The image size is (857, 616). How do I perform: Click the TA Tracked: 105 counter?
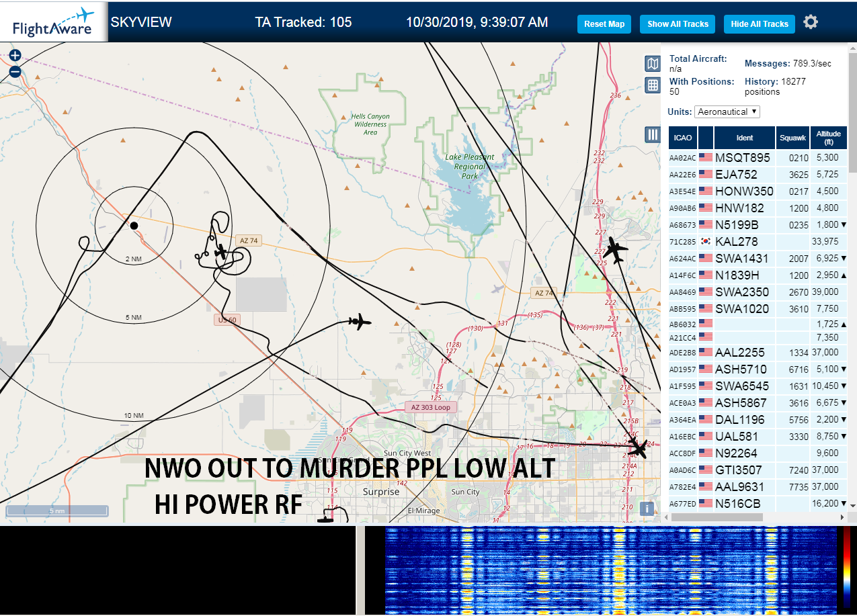click(303, 22)
